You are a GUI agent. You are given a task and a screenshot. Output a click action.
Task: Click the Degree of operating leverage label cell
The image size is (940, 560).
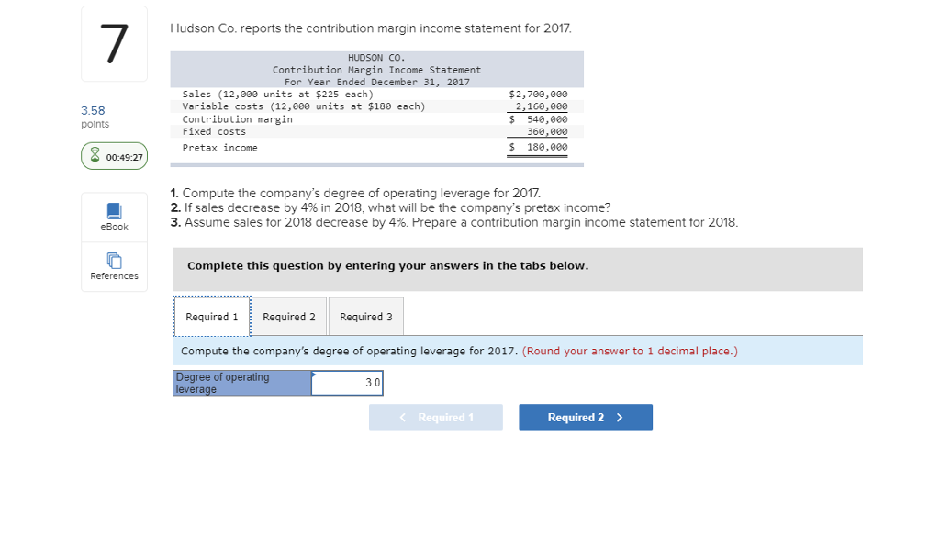tap(242, 383)
